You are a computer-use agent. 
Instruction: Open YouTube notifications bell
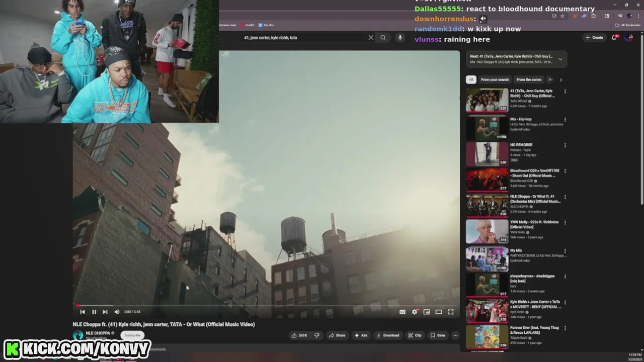tap(615, 38)
